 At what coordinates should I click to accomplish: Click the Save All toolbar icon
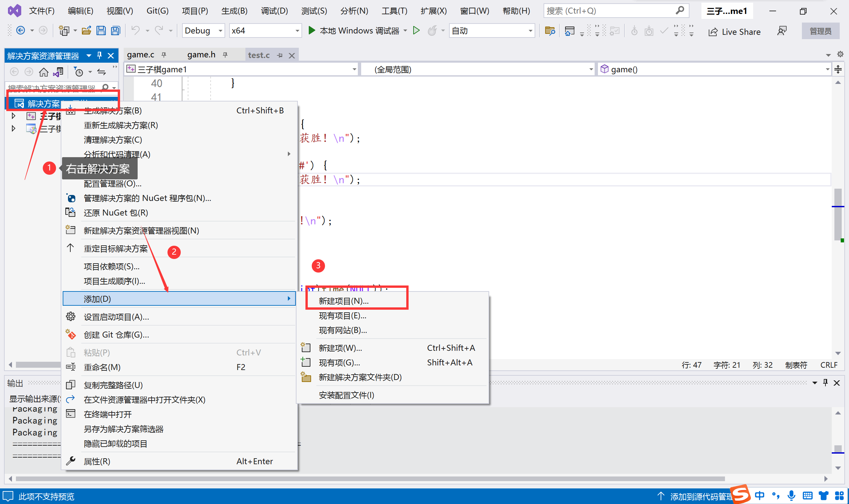[x=116, y=31]
